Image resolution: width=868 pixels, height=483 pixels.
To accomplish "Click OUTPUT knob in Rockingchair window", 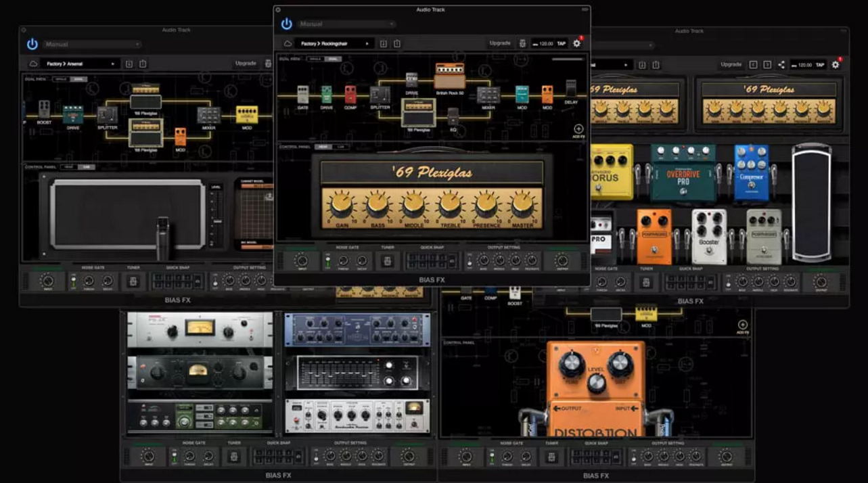I will (562, 261).
